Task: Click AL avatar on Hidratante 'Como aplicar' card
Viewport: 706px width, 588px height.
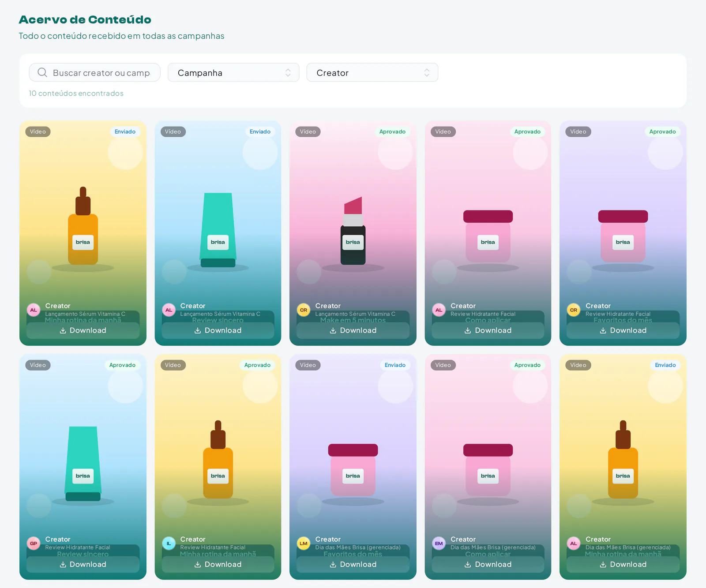Action: click(x=439, y=310)
